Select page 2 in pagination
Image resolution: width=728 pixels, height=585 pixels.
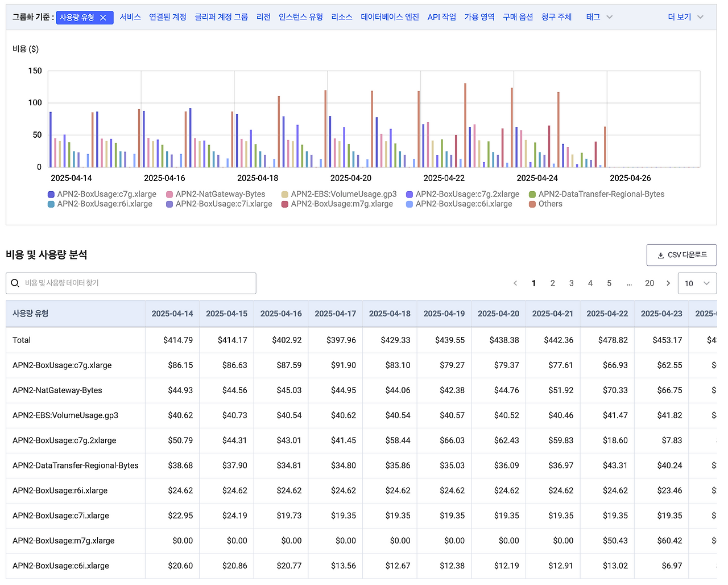click(x=552, y=283)
